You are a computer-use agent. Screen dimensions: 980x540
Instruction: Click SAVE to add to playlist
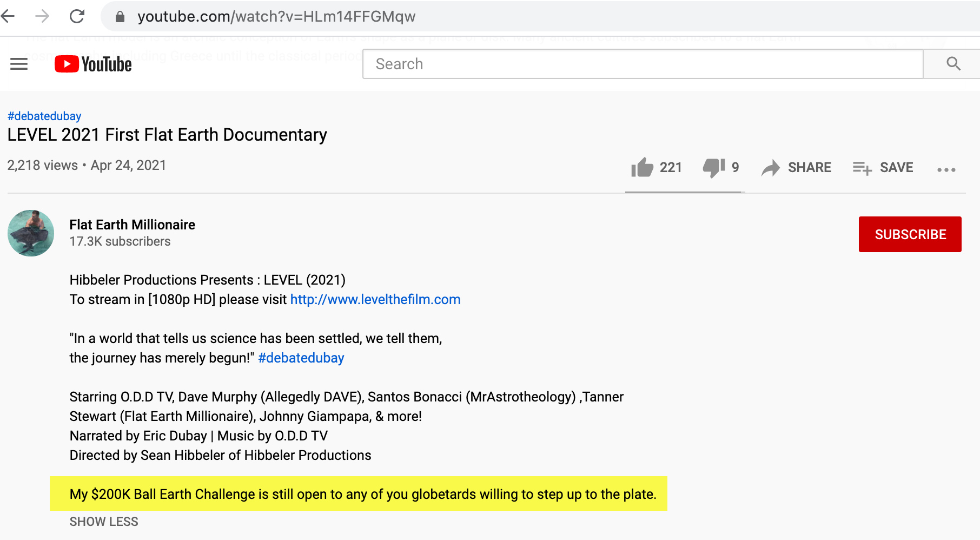click(x=883, y=168)
